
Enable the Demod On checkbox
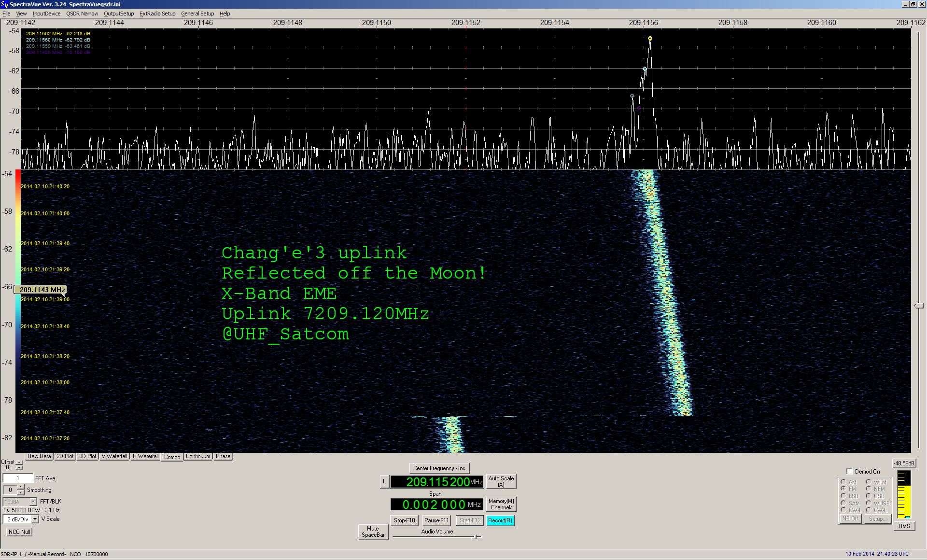849,472
